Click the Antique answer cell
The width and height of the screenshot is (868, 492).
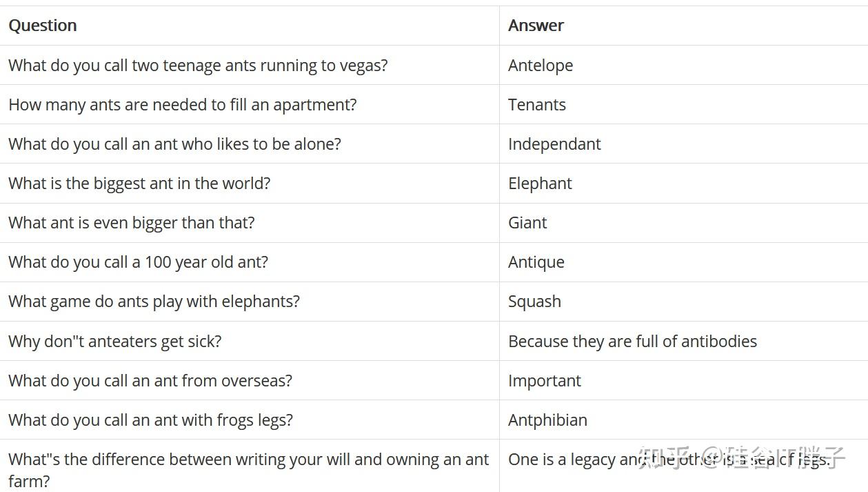pos(536,262)
